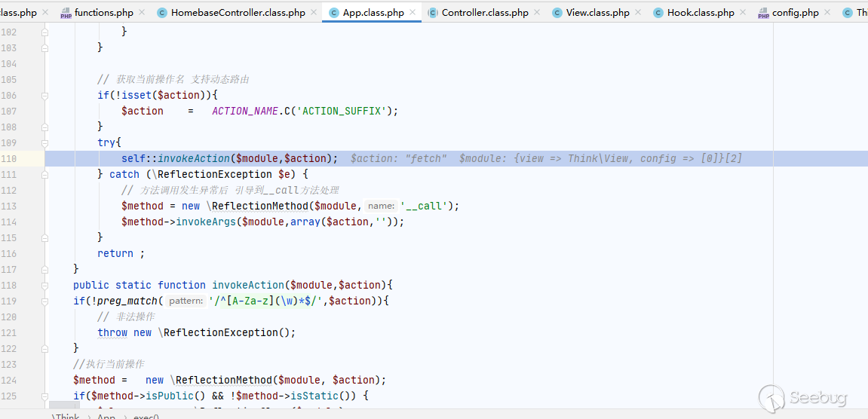Click line number 107 in gutter
The height and width of the screenshot is (419, 868).
coord(8,112)
